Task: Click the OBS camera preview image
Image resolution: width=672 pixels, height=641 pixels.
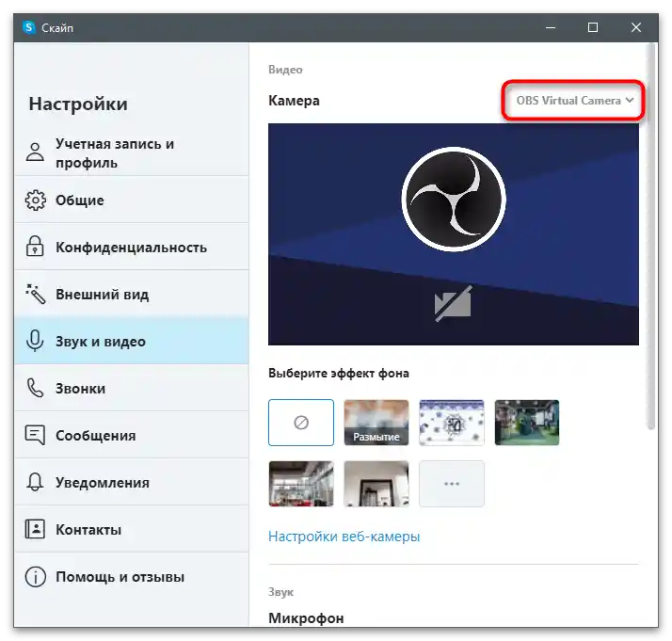Action: (x=454, y=234)
